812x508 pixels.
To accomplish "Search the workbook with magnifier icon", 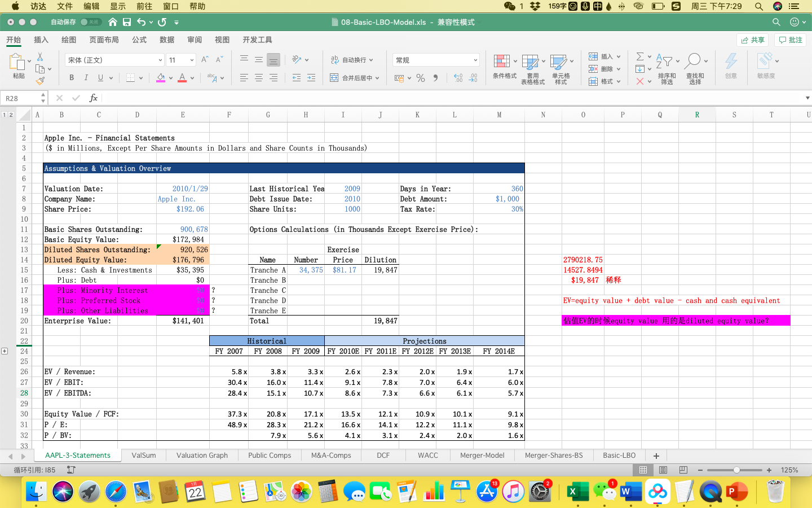I will point(776,22).
